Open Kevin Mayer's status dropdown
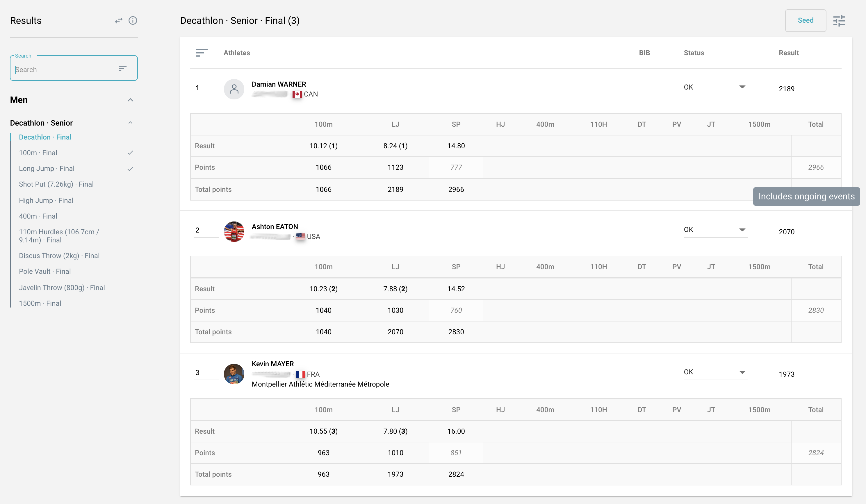Image resolution: width=866 pixels, height=504 pixels. pos(715,372)
